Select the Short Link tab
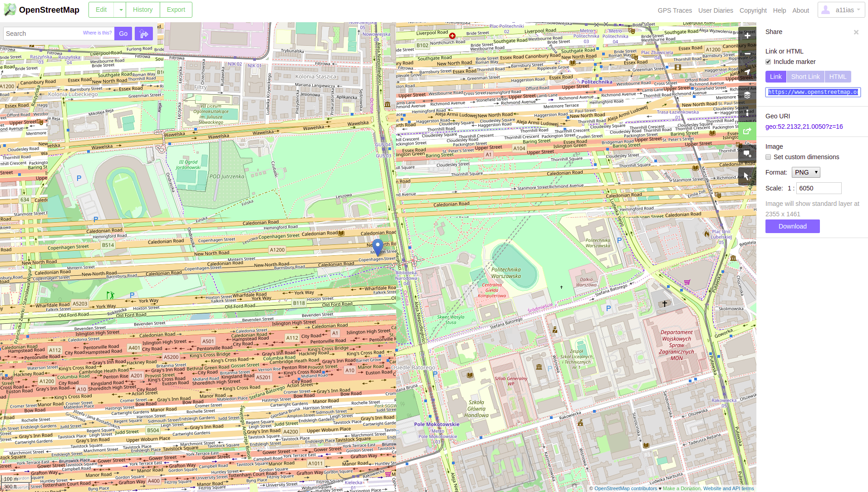Screen dimensions: 868x492 pyautogui.click(x=805, y=77)
